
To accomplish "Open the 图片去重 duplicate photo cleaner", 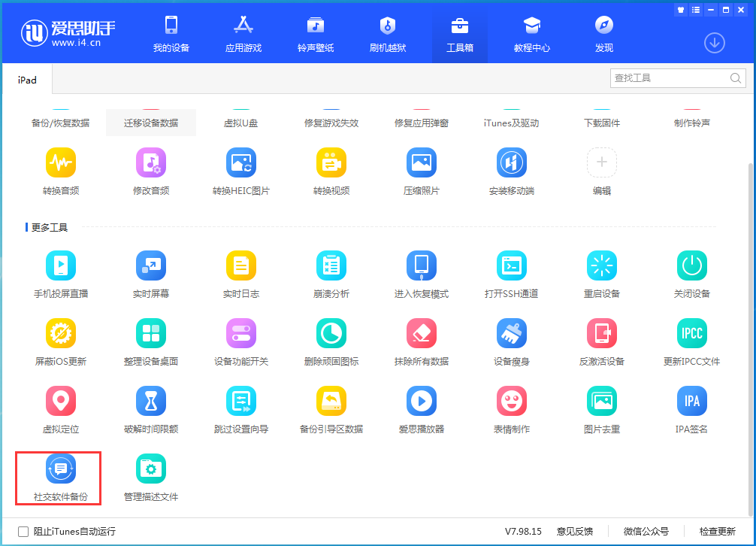I will tap(601, 408).
